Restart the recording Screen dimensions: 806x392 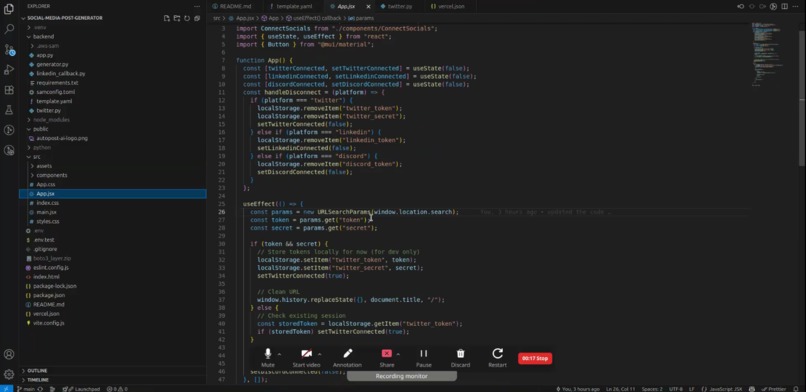(x=498, y=353)
